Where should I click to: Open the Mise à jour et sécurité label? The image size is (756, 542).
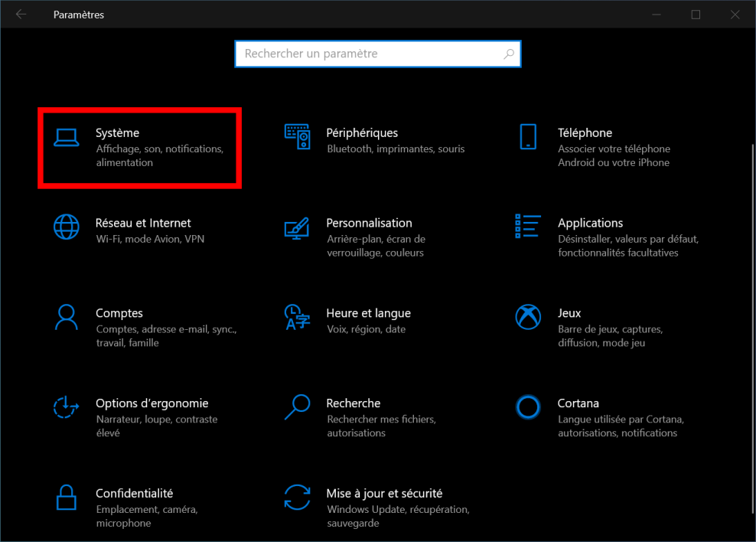click(x=384, y=494)
